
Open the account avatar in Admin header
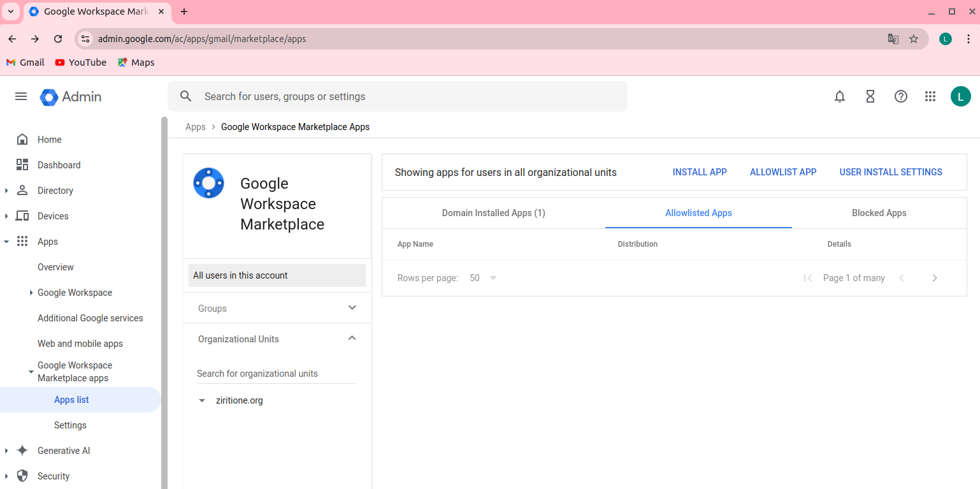[961, 96]
